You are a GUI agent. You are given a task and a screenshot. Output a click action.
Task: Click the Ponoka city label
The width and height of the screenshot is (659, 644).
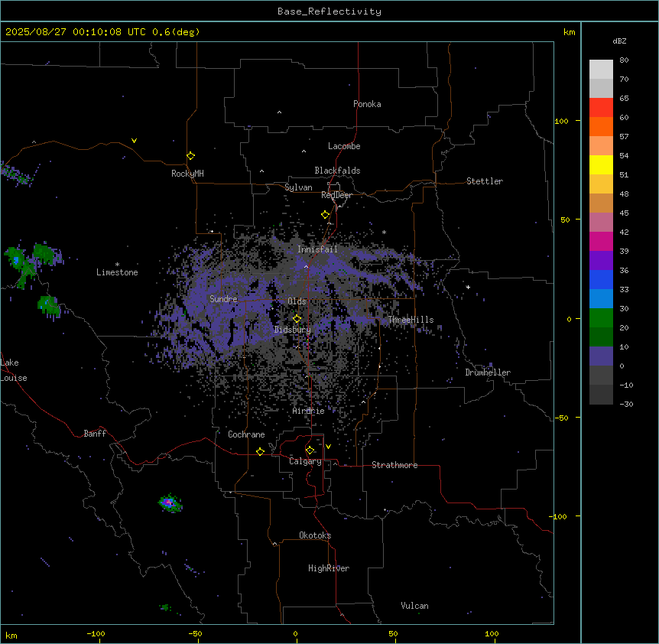pos(367,104)
